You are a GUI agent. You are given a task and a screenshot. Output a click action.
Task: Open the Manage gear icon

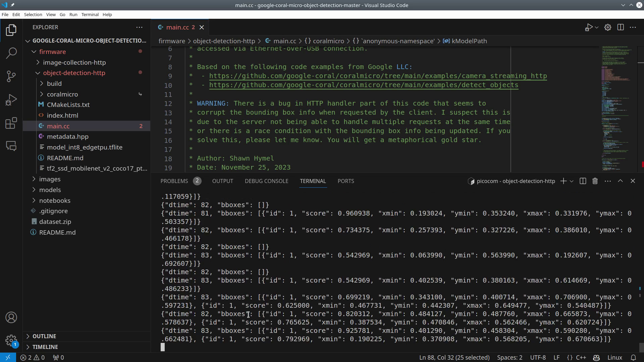[x=608, y=27]
